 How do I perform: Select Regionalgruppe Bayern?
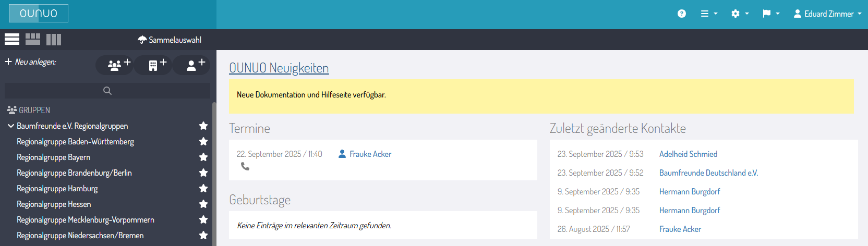coord(53,157)
